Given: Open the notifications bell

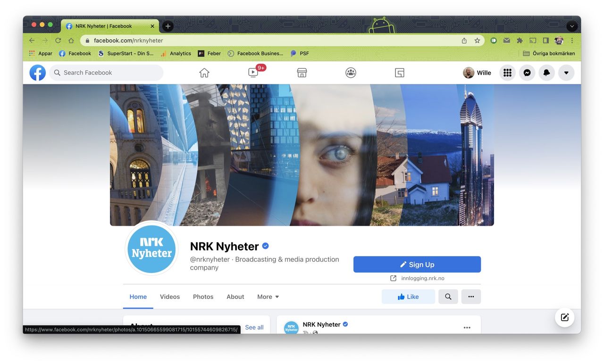Looking at the screenshot, I should click(546, 73).
